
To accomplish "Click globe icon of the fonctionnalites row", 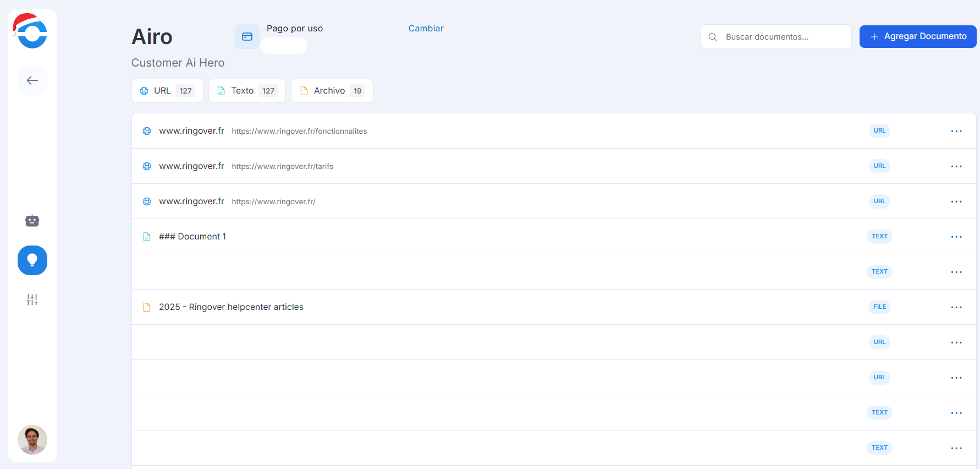I will pyautogui.click(x=147, y=131).
